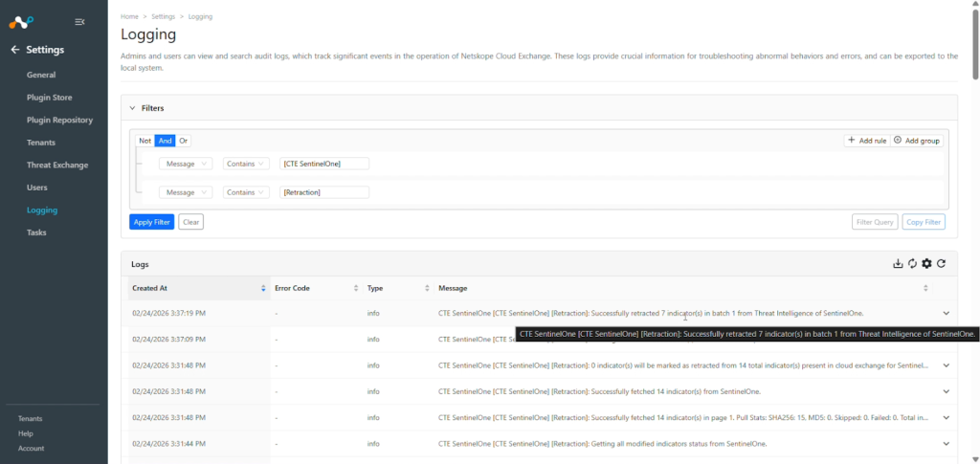Go back using Settings arrow icon
The height and width of the screenshot is (464, 980).
(15, 50)
